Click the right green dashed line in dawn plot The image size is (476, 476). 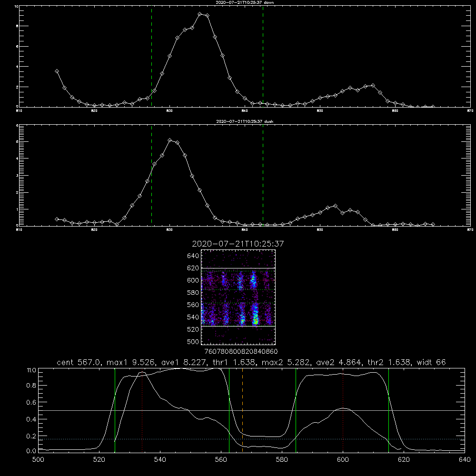pos(263,57)
